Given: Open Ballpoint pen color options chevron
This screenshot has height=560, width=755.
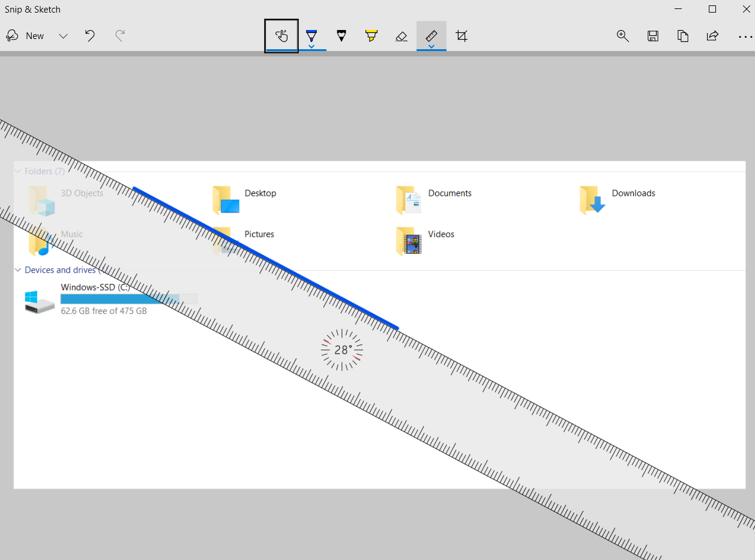Looking at the screenshot, I should coord(311,46).
